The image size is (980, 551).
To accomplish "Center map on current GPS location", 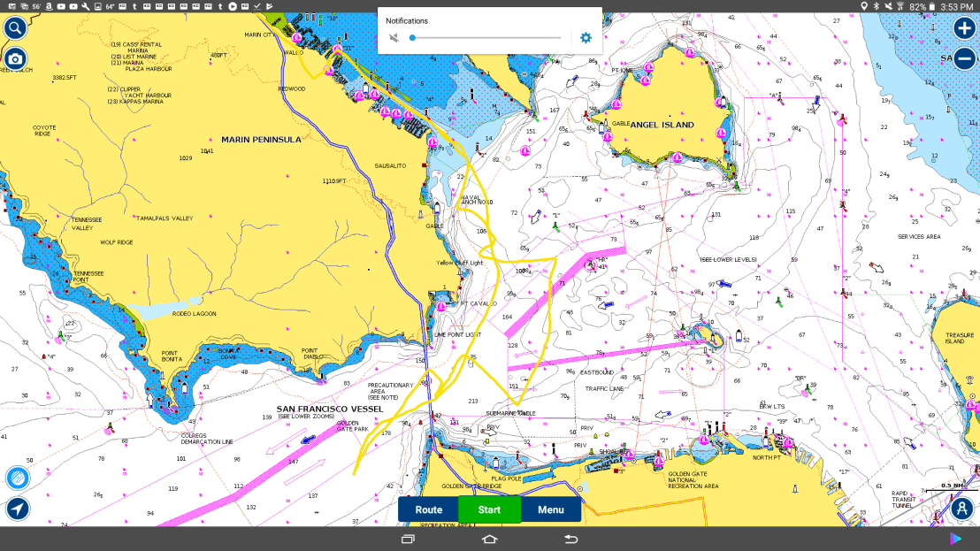I will (x=17, y=509).
